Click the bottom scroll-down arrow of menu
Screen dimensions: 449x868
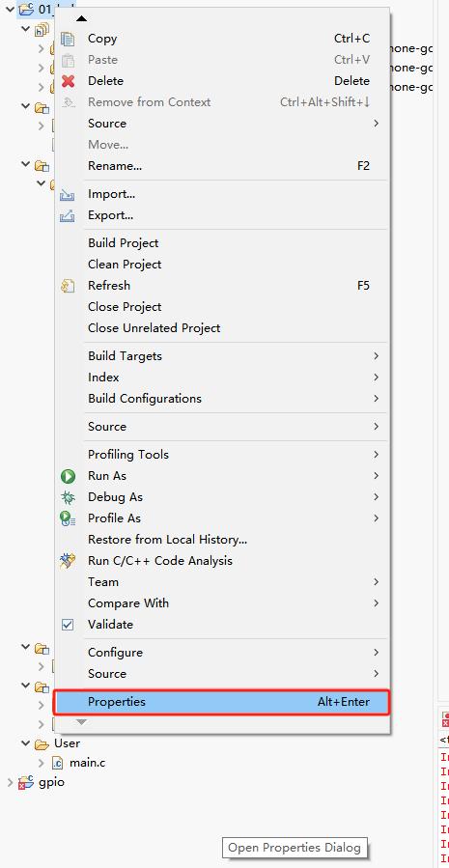pos(81,722)
